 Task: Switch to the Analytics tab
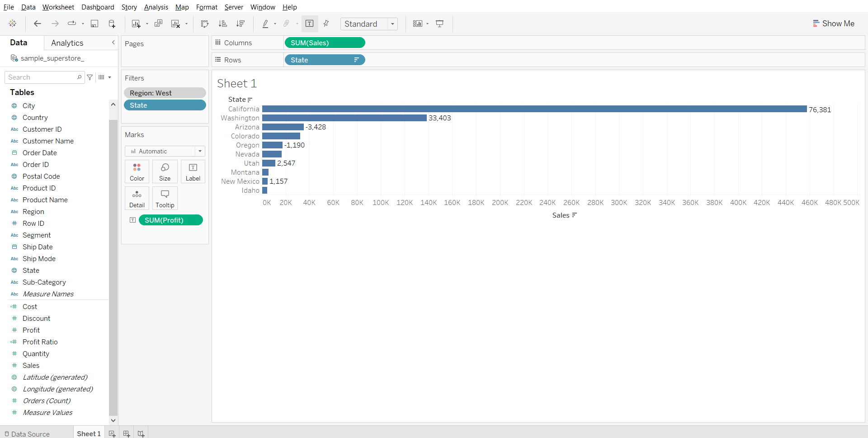point(67,43)
